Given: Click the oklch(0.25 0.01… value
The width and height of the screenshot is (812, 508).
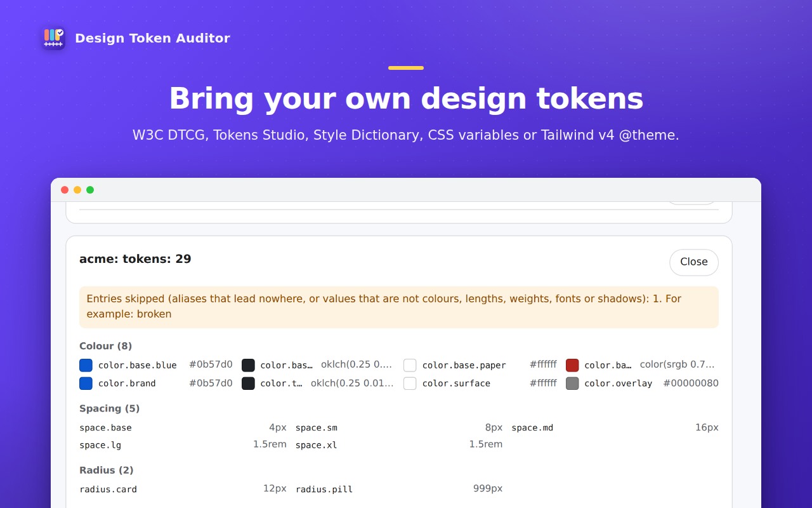Looking at the screenshot, I should tap(353, 383).
